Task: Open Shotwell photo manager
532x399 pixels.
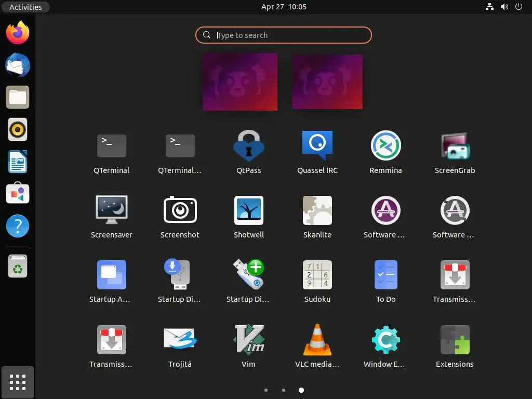Action: pos(249,210)
